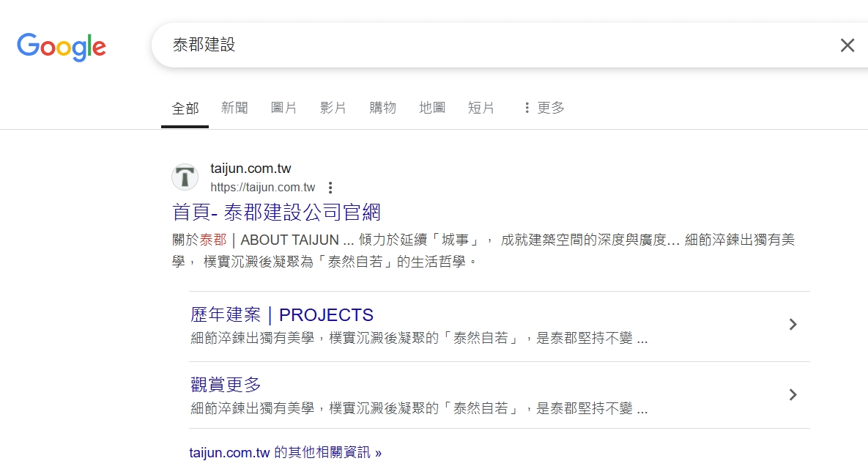The height and width of the screenshot is (472, 868).
Task: Click the taijun.com.tw site name
Action: tap(251, 169)
